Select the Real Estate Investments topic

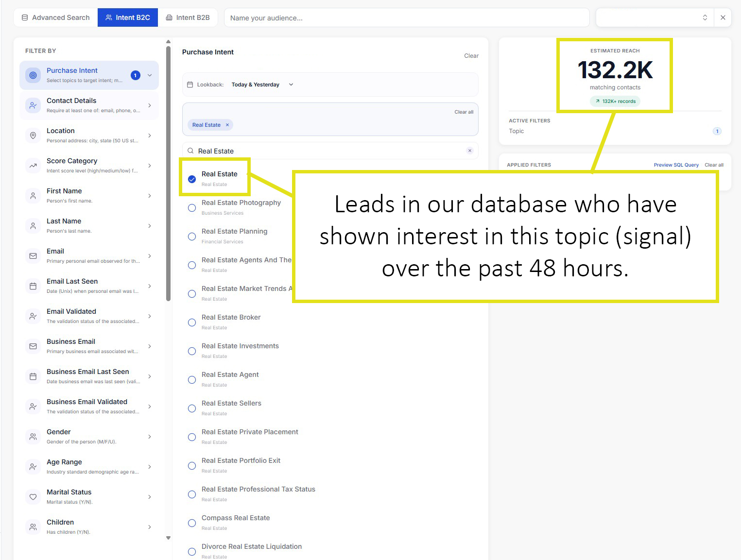pyautogui.click(x=192, y=351)
